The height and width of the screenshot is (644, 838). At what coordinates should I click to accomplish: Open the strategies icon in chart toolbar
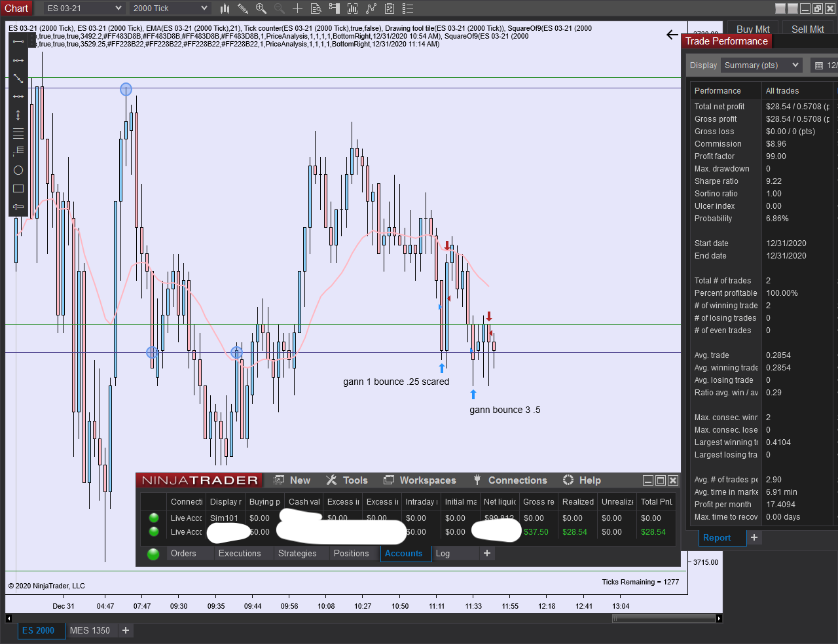(390, 9)
